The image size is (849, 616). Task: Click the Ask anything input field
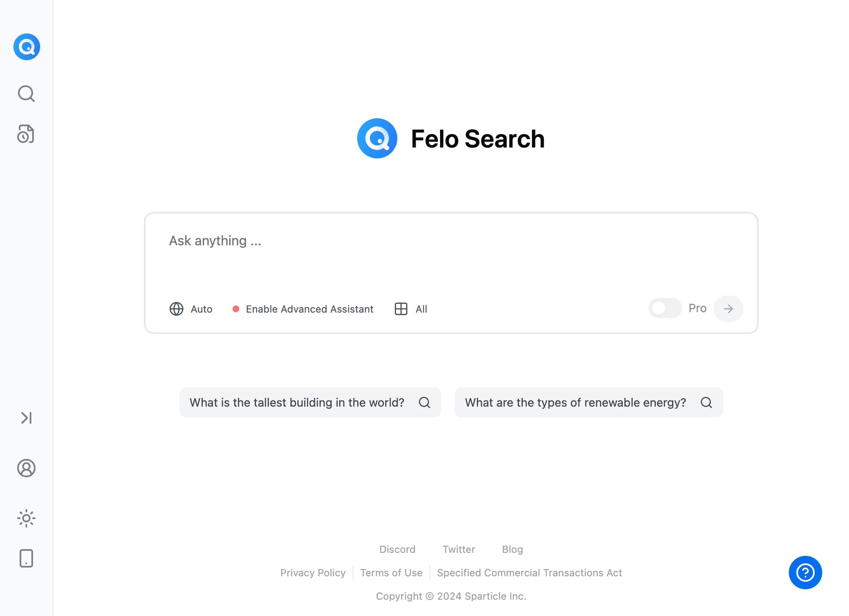451,240
